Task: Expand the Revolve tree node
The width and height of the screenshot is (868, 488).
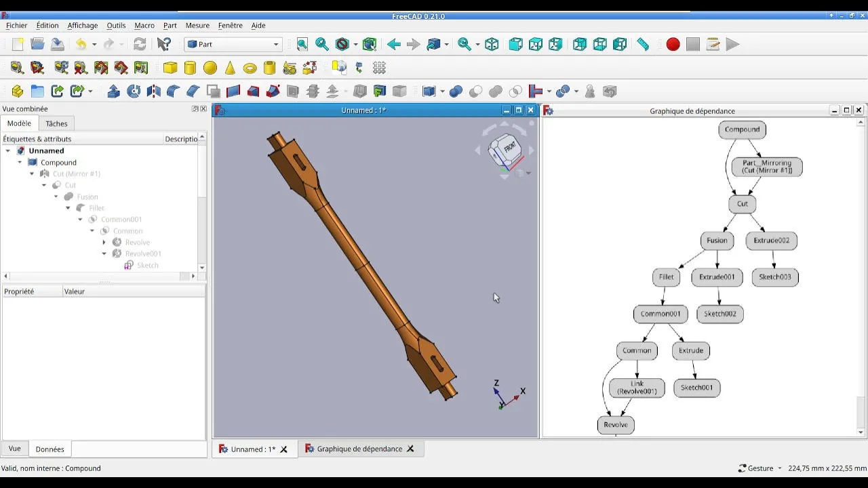Action: click(104, 242)
